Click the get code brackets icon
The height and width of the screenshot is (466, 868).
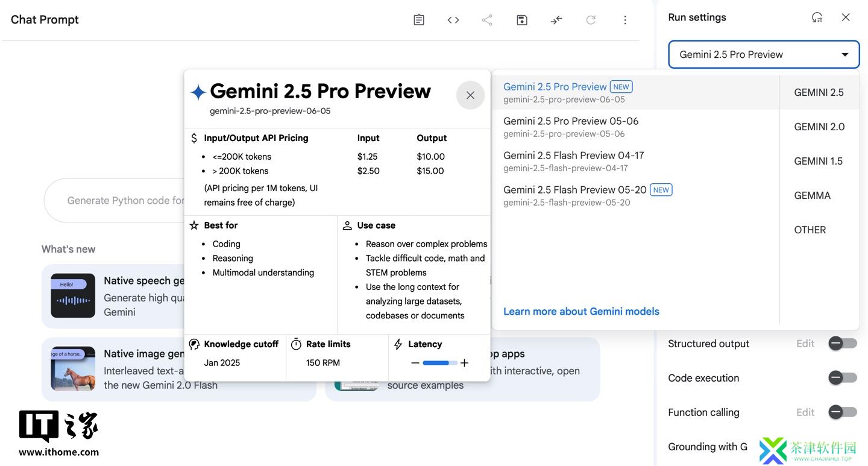point(453,20)
